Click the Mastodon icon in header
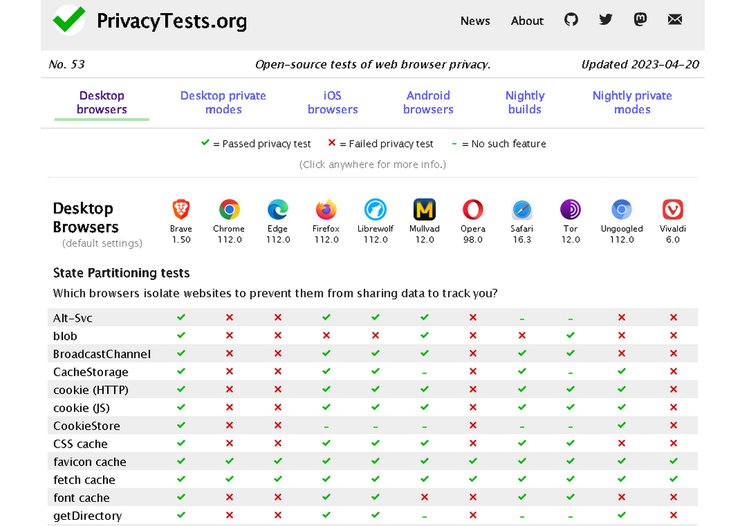 click(640, 20)
